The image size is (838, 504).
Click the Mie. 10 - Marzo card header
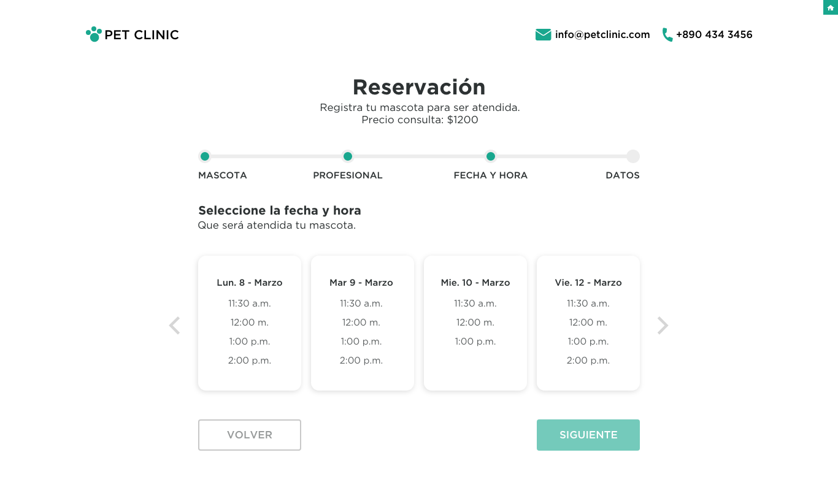pyautogui.click(x=475, y=283)
